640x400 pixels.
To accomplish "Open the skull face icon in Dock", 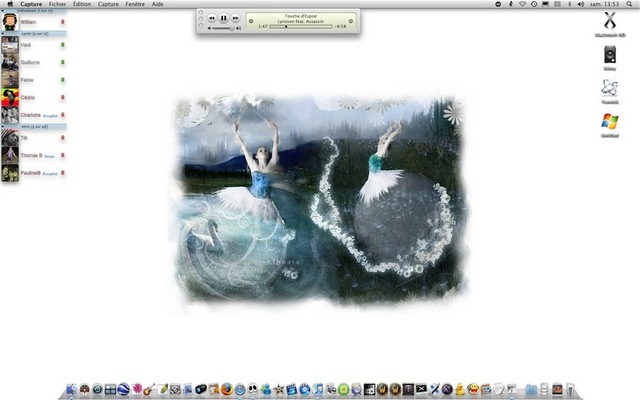I will 253,389.
